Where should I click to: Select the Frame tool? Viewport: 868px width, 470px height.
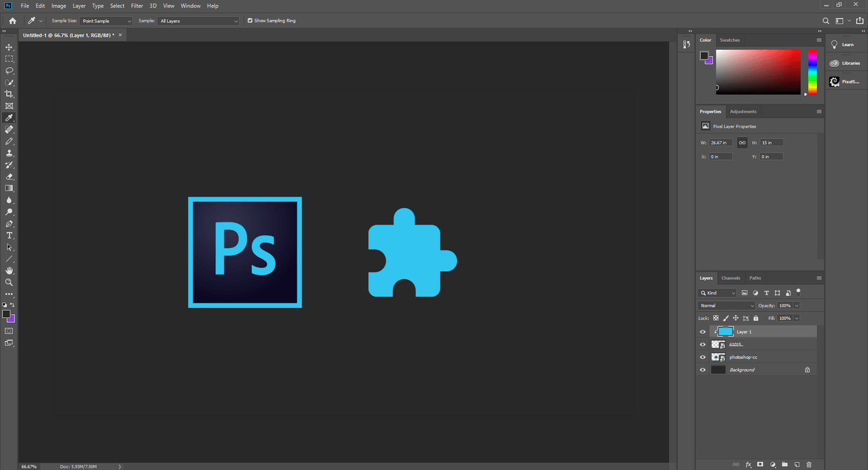(x=9, y=106)
